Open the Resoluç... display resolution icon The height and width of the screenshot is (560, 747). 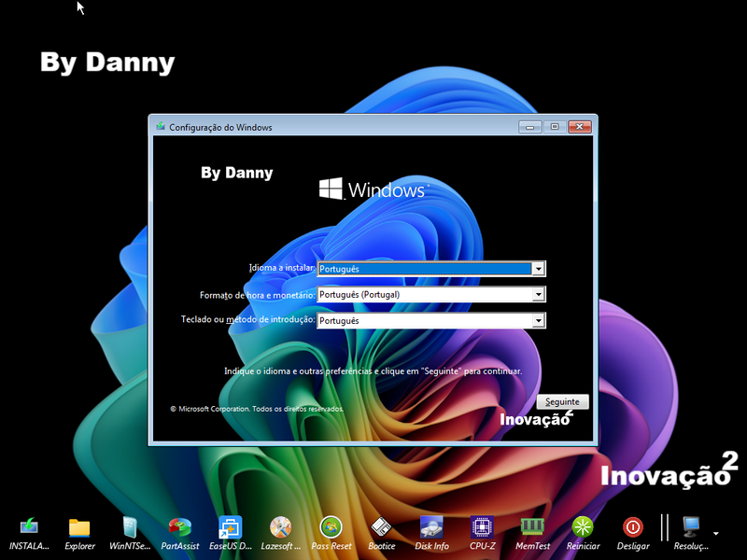[x=691, y=527]
